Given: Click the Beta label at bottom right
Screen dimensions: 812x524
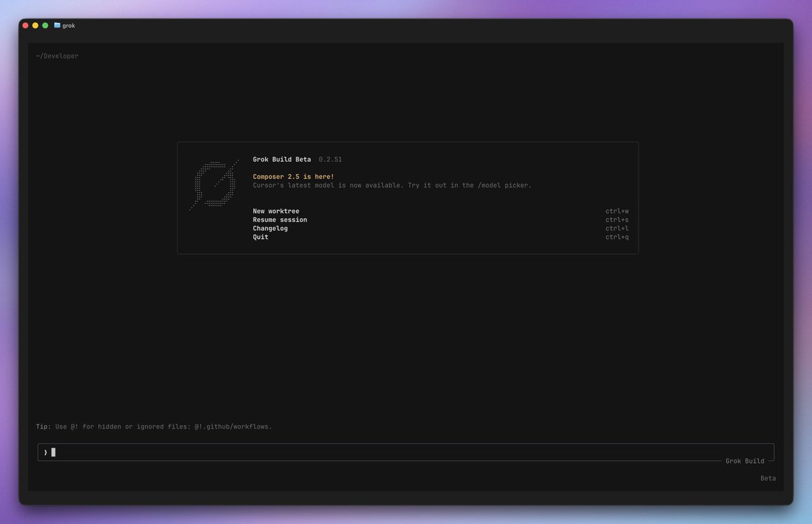Looking at the screenshot, I should tap(768, 479).
